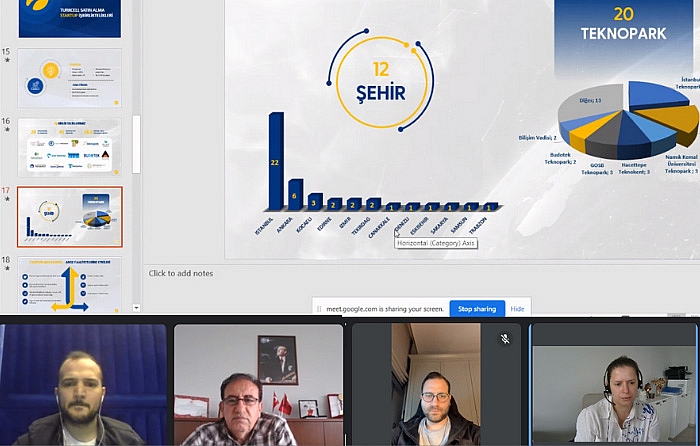The width and height of the screenshot is (700, 446).
Task: Click the SAMSUN axis label
Action: [x=459, y=225]
